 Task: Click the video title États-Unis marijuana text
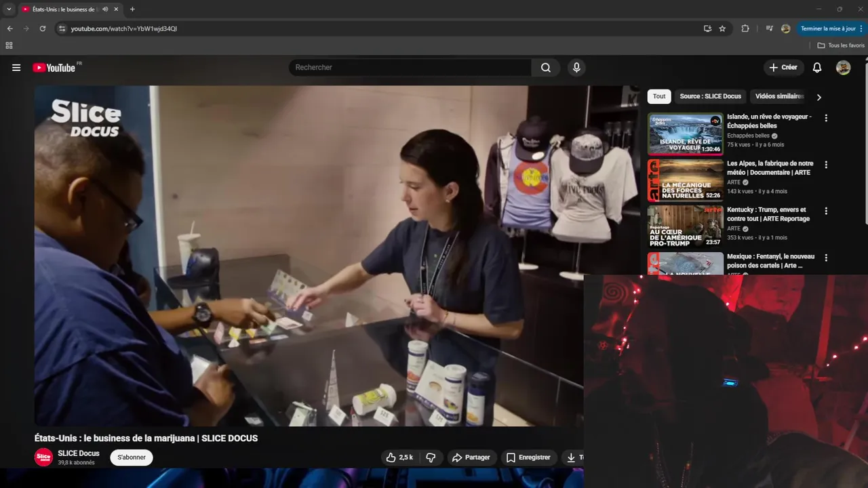pyautogui.click(x=146, y=439)
